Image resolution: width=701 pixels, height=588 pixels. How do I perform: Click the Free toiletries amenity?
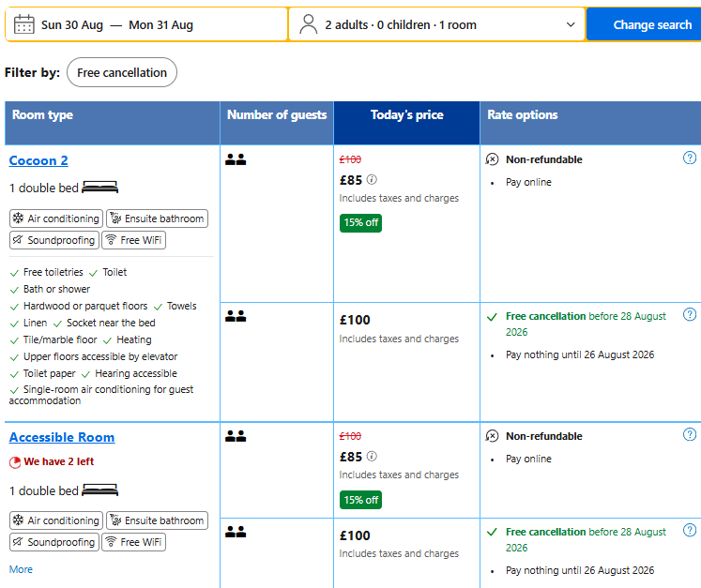[53, 272]
